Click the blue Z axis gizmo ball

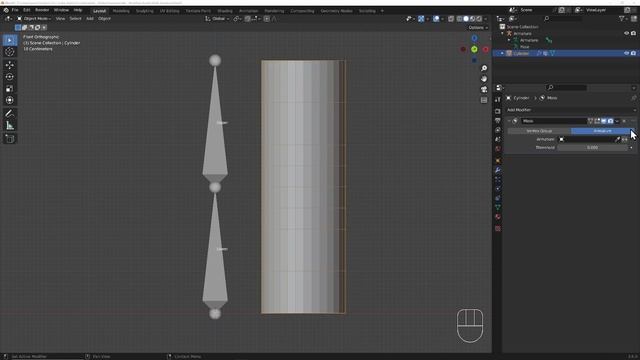474,38
